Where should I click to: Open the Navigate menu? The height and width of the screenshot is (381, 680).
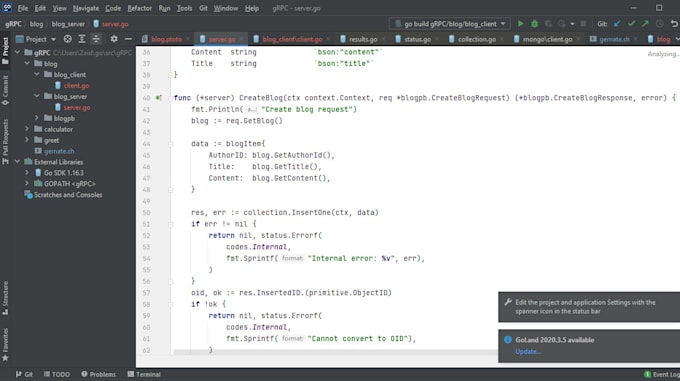pos(85,8)
